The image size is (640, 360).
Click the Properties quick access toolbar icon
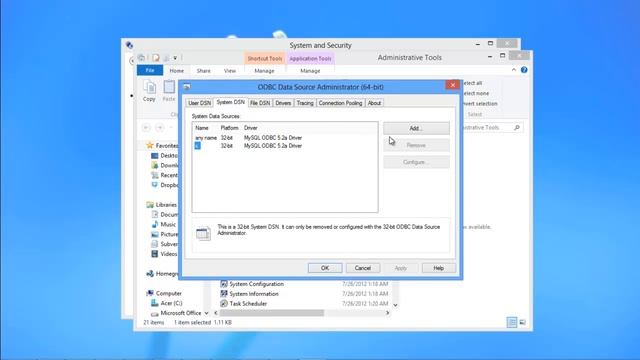156,58
